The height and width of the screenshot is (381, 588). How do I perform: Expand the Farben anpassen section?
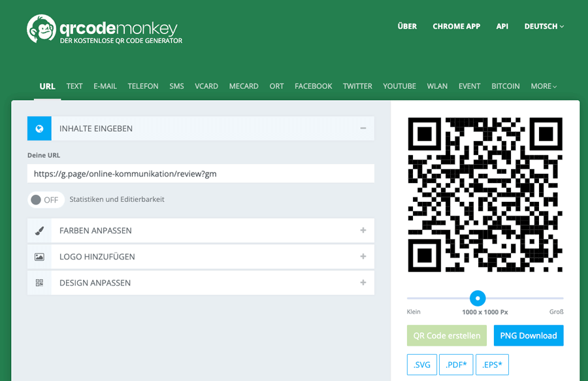click(x=363, y=231)
